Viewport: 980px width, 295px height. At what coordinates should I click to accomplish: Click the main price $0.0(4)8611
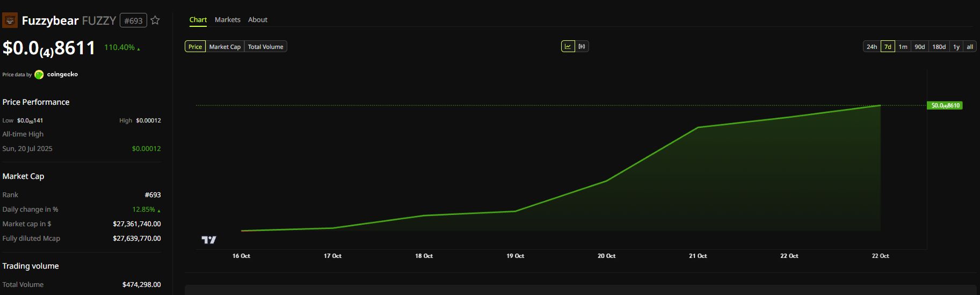pos(49,48)
